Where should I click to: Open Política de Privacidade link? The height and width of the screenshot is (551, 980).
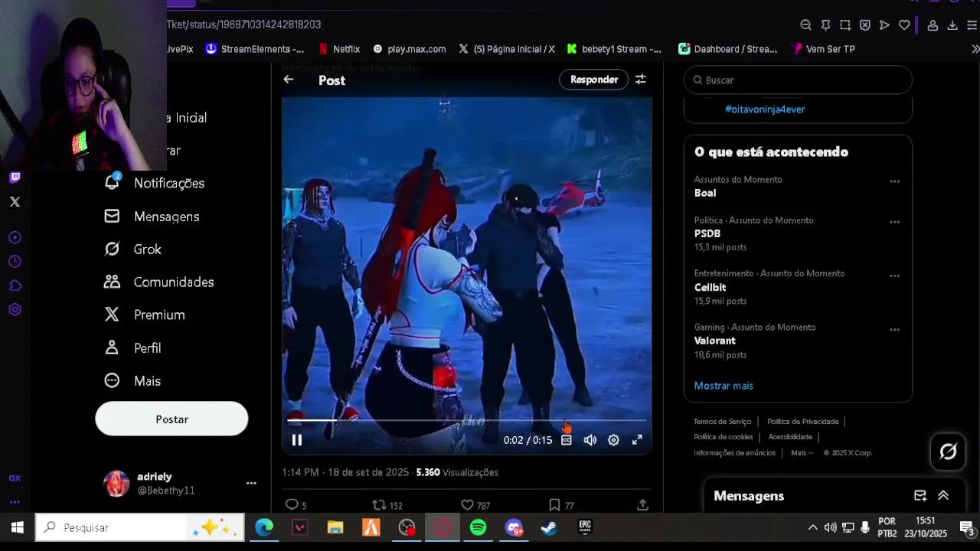coord(802,422)
